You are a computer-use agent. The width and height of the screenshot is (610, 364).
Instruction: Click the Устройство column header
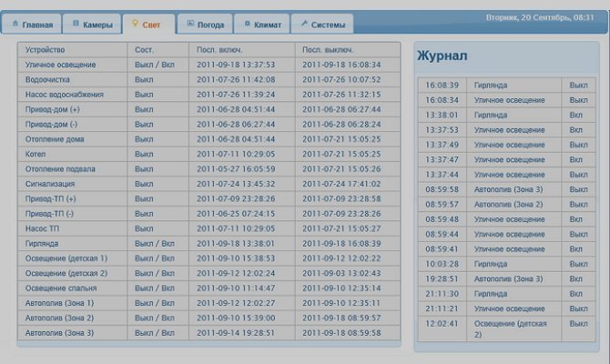point(46,50)
